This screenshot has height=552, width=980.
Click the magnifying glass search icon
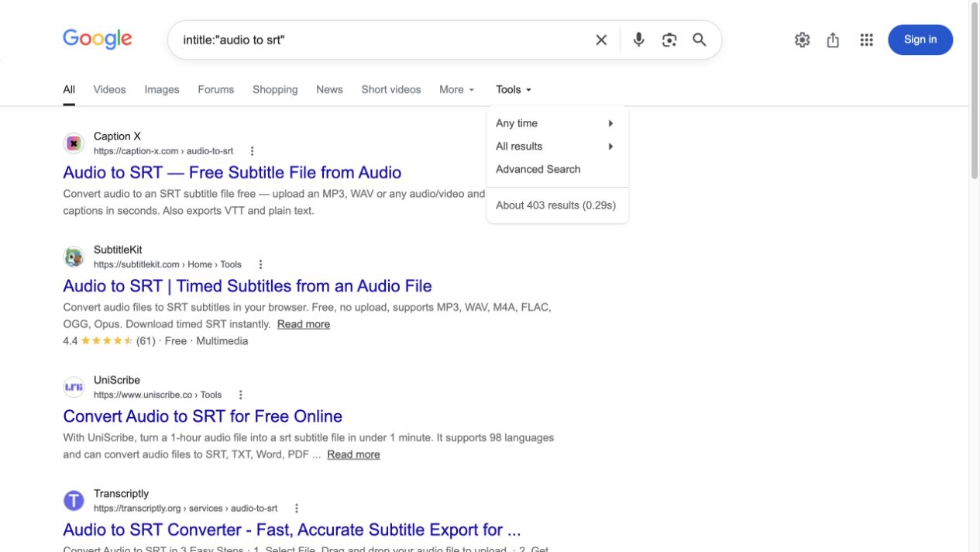tap(700, 40)
